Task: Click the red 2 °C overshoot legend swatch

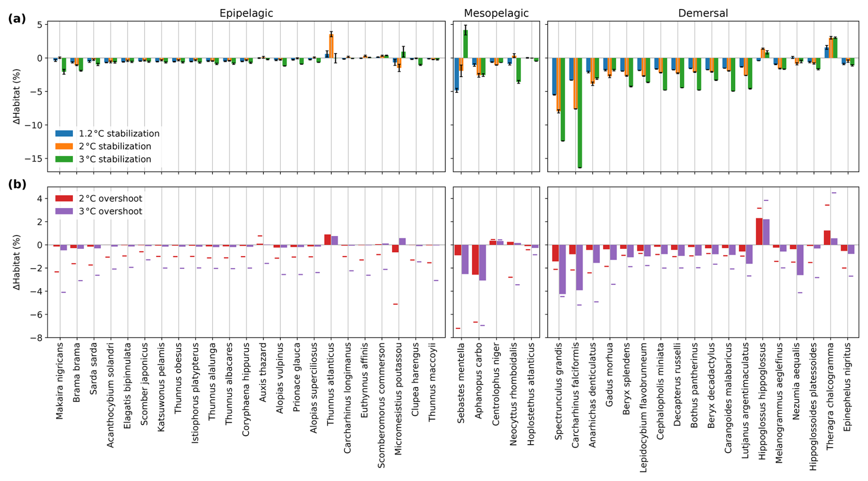Action: coord(64,199)
